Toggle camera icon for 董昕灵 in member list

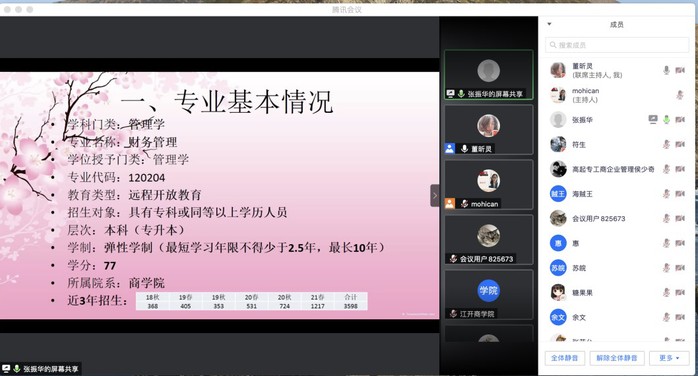point(680,70)
